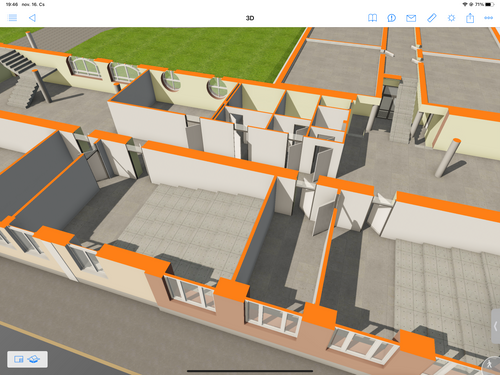Tap the share export icon

[x=470, y=18]
